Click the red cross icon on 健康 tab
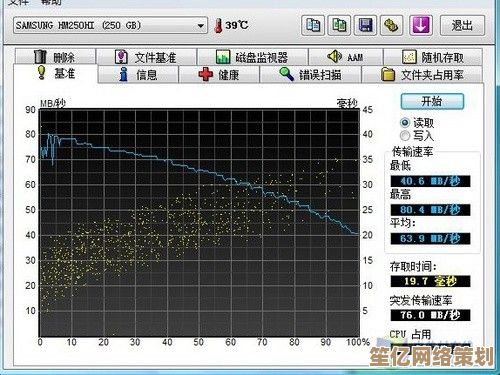500x375 pixels. point(205,74)
